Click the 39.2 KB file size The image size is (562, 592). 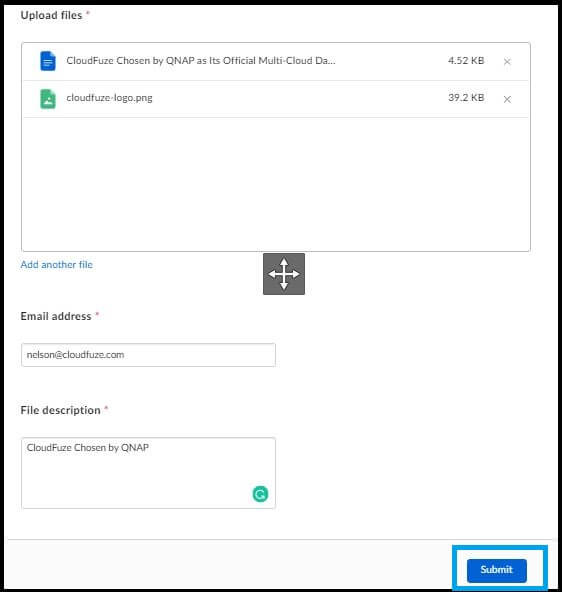click(x=466, y=97)
